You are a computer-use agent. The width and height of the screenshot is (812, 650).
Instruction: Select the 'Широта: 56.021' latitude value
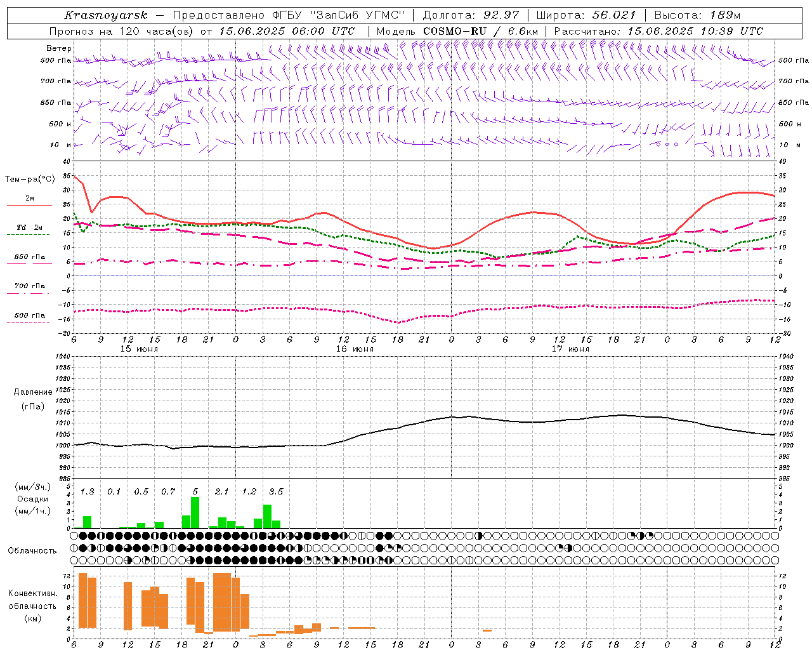click(x=586, y=15)
